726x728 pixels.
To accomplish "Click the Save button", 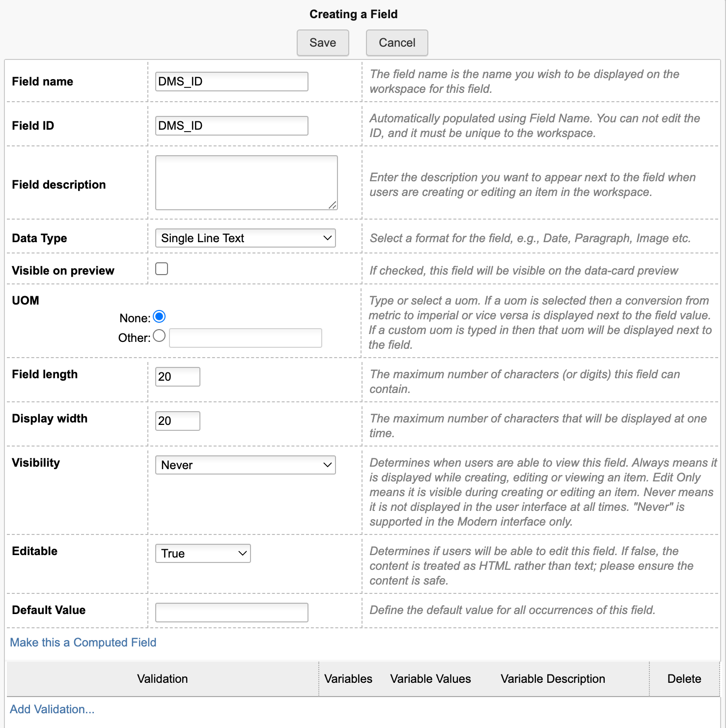I will 323,43.
